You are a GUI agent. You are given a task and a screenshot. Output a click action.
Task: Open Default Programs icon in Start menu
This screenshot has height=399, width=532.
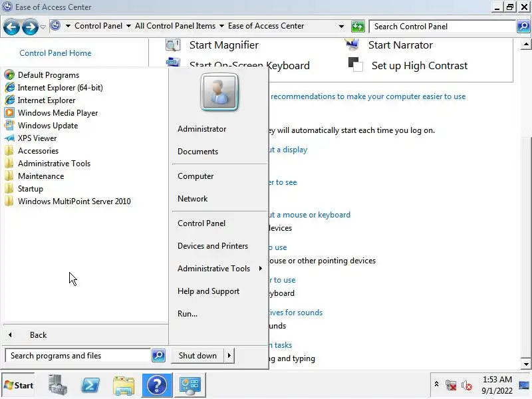9,75
